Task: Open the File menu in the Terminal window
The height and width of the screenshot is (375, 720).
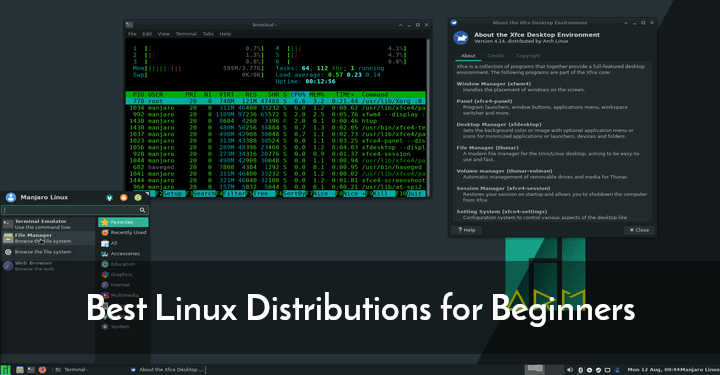Action: (x=132, y=34)
